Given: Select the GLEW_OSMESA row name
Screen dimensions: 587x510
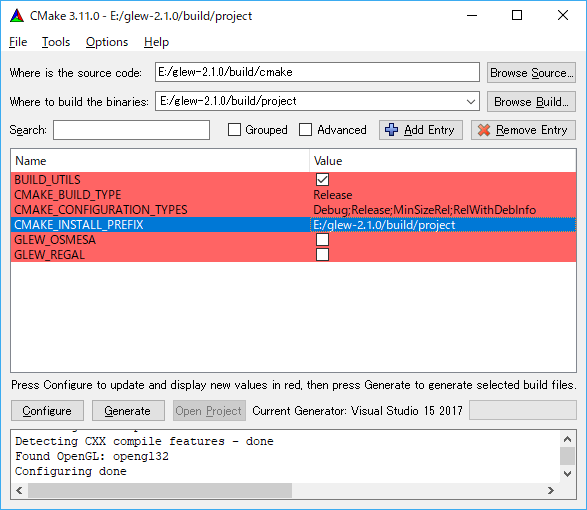Looking at the screenshot, I should [x=55, y=240].
